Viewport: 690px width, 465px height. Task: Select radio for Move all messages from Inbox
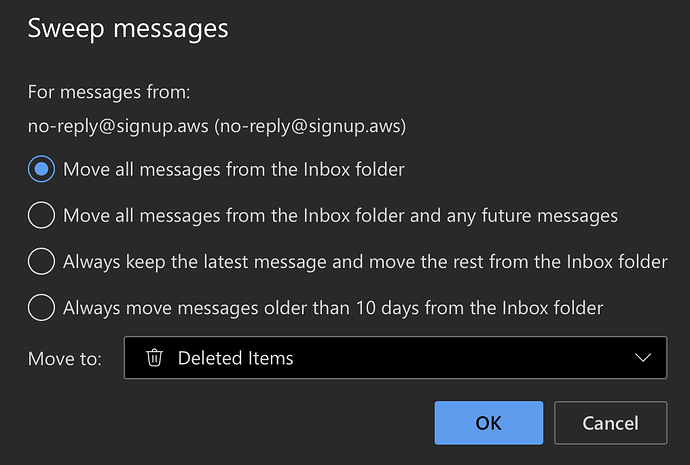coord(41,169)
